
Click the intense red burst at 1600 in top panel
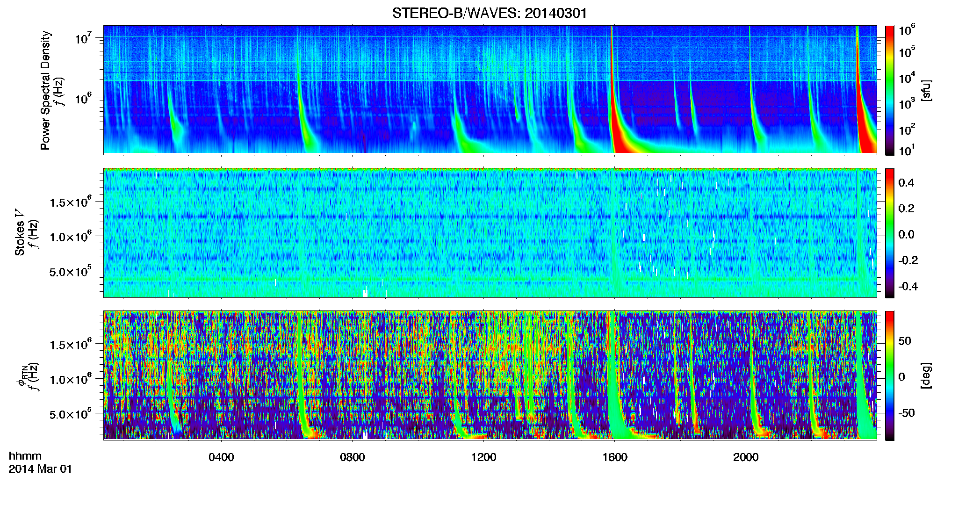point(618,131)
